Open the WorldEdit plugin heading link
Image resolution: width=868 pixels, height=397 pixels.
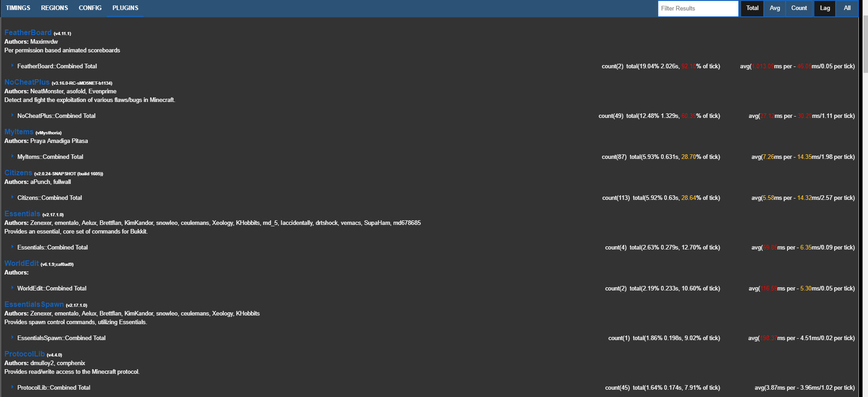(x=22, y=264)
